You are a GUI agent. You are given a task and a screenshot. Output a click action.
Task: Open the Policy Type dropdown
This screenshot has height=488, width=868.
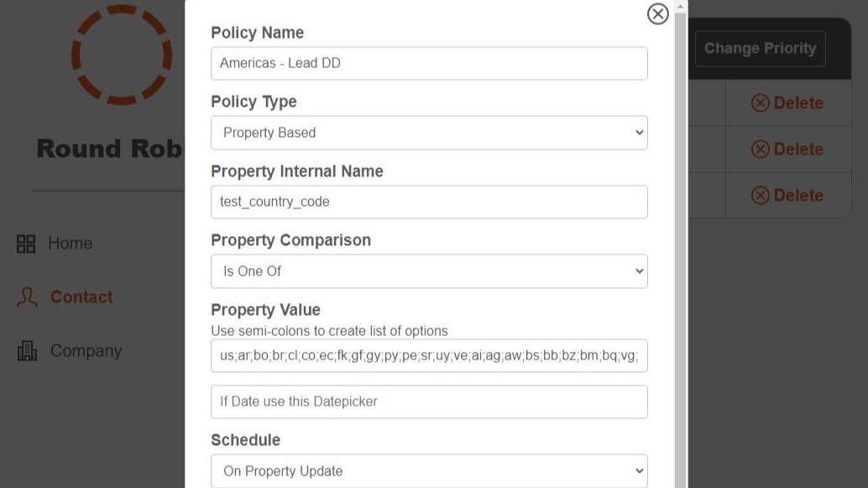[429, 133]
